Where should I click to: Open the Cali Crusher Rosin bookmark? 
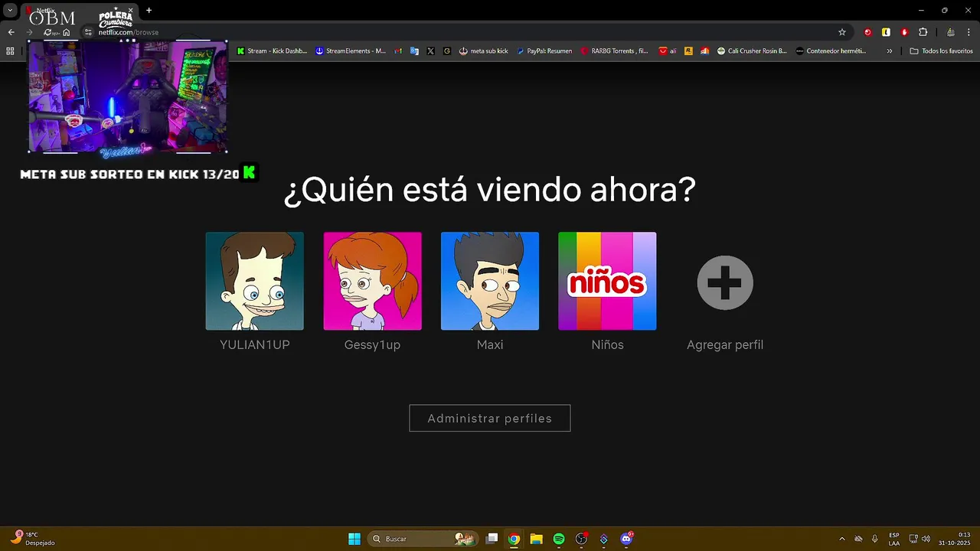pyautogui.click(x=752, y=51)
